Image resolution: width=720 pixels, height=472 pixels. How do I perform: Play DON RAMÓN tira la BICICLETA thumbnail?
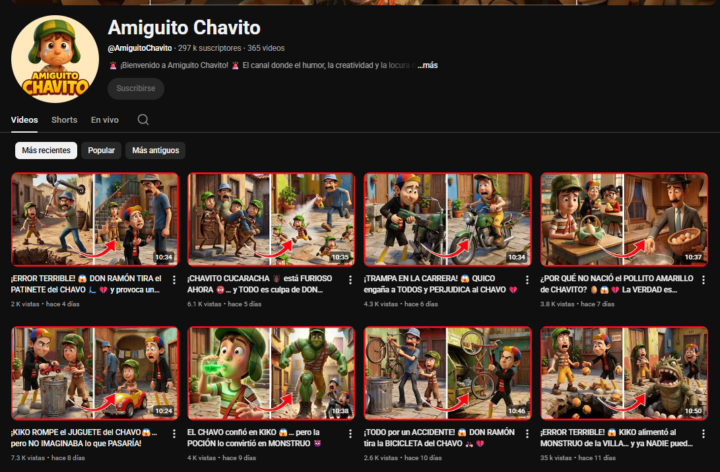coord(448,373)
